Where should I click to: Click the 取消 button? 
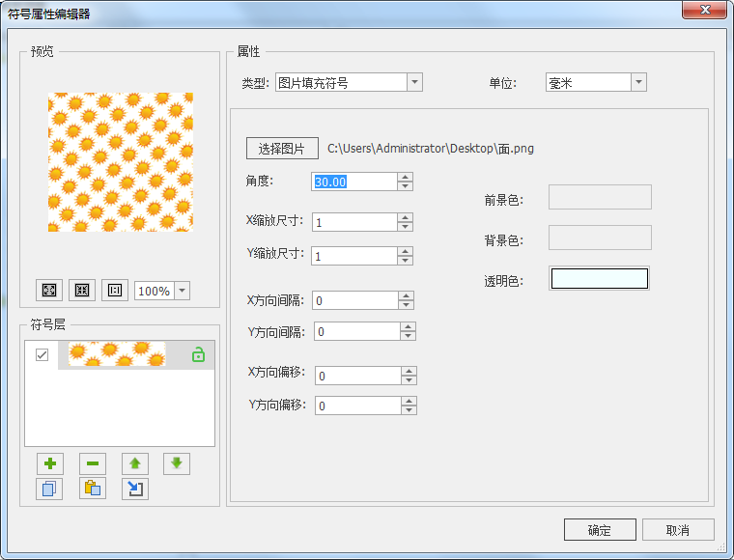click(678, 530)
